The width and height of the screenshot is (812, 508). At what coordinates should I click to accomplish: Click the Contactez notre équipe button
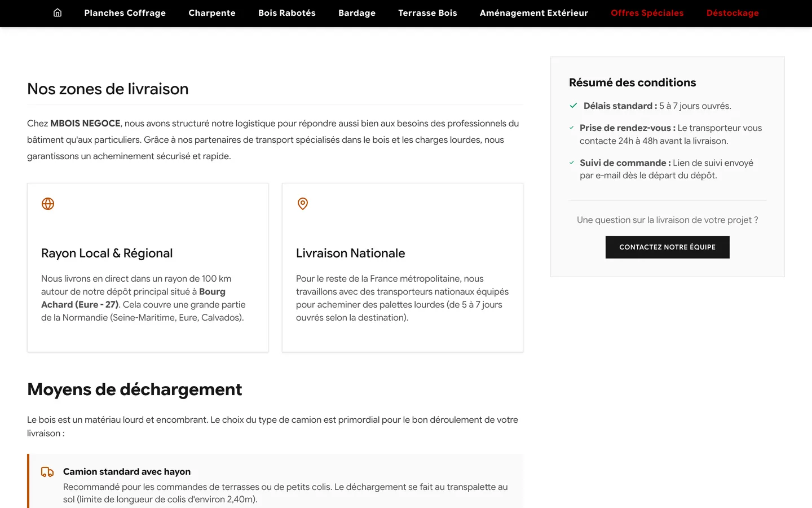[668, 247]
